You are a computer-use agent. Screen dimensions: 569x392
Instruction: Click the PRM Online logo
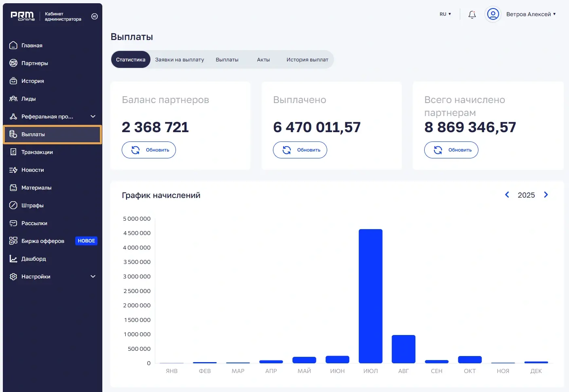click(x=23, y=16)
